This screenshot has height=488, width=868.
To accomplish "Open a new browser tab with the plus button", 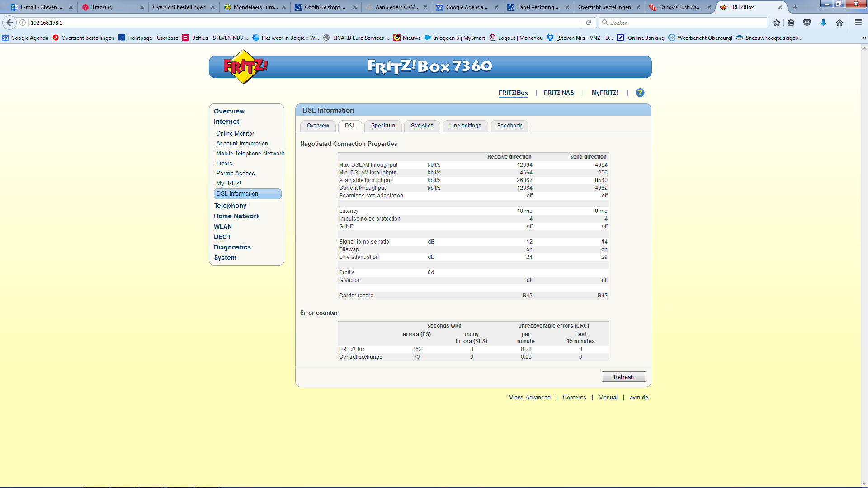I will 795,7.
